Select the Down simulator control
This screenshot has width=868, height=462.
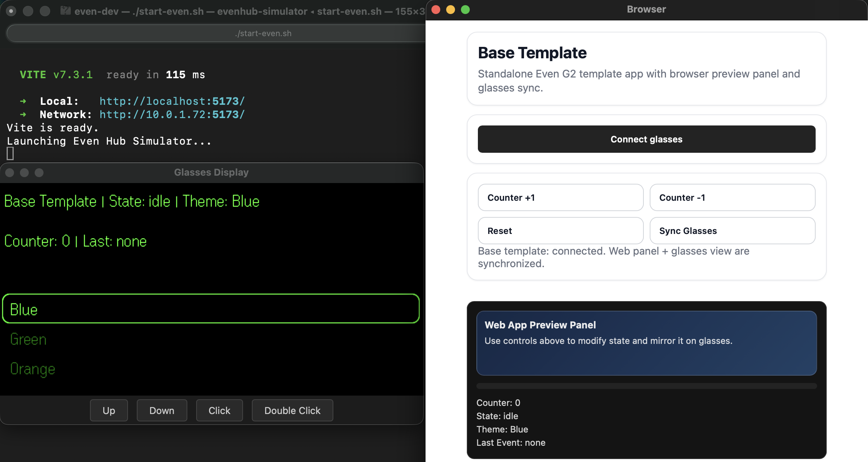[x=162, y=410]
